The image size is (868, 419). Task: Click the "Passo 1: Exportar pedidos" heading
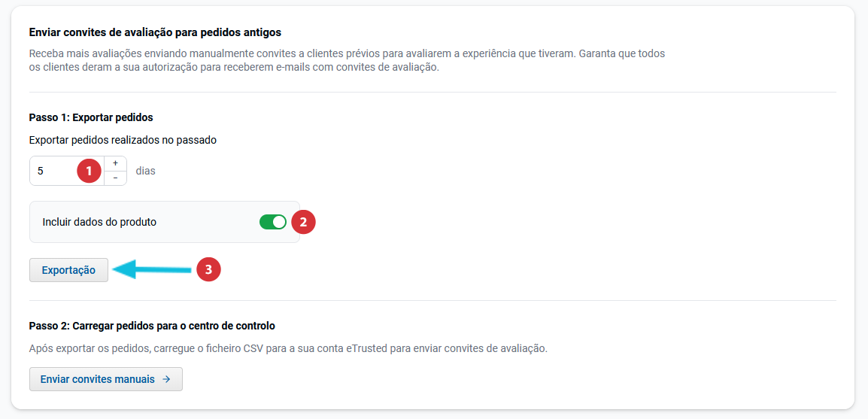(x=91, y=117)
